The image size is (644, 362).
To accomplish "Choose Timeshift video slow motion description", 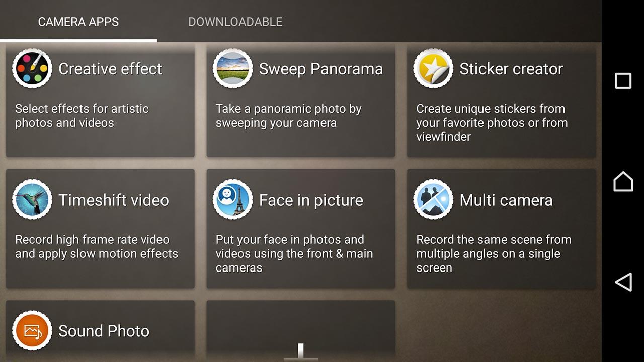I will [x=97, y=247].
